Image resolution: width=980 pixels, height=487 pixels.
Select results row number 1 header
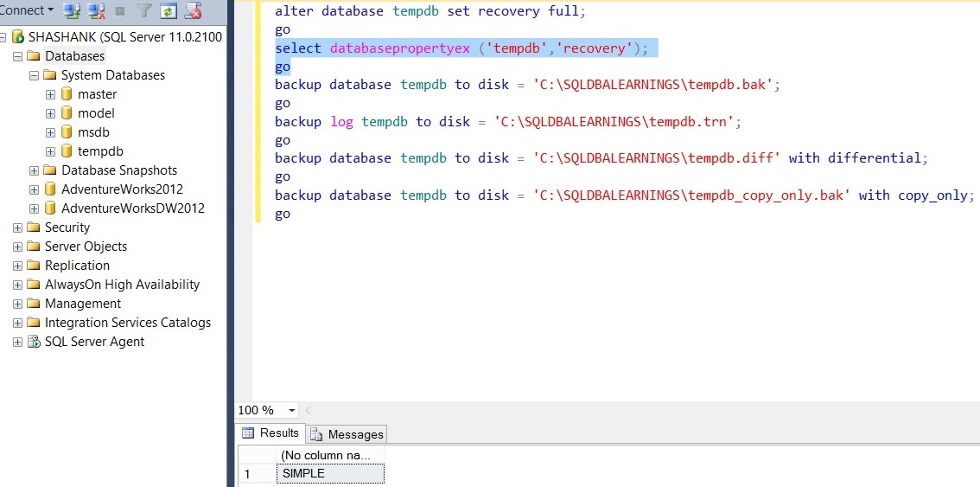pyautogui.click(x=257, y=474)
